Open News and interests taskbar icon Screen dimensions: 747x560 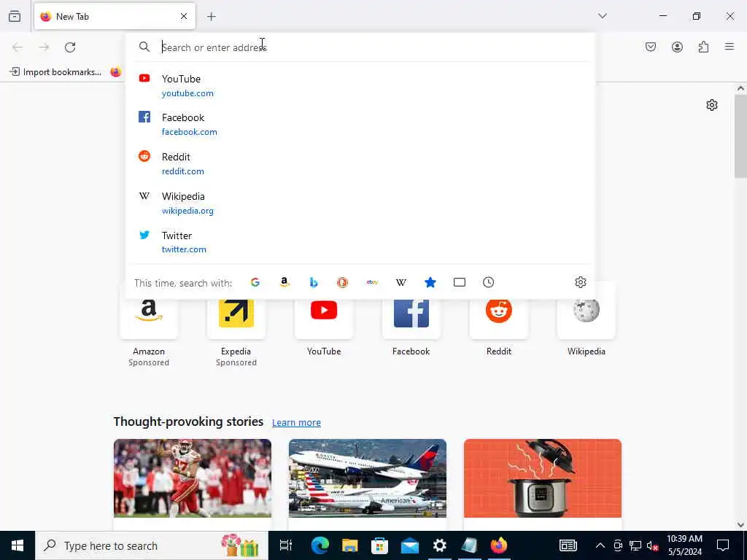coord(568,545)
